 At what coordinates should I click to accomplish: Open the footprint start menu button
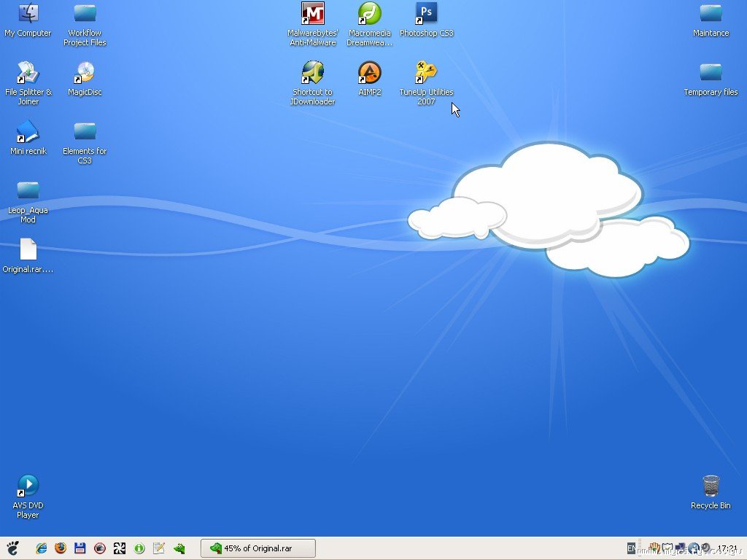(13, 548)
